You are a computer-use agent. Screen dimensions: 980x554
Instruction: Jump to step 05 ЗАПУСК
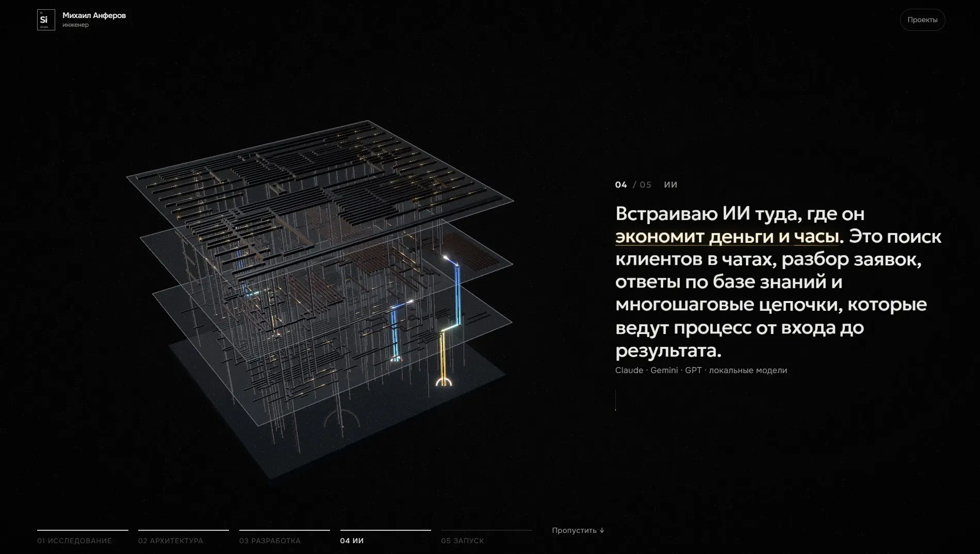pos(462,541)
